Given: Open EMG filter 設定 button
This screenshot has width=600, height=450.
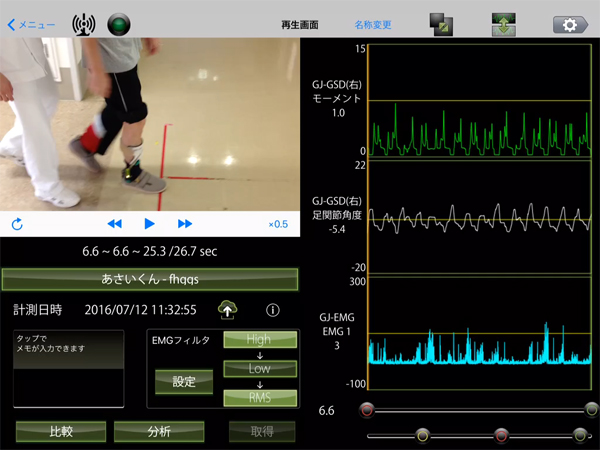Looking at the screenshot, I should click(x=184, y=382).
